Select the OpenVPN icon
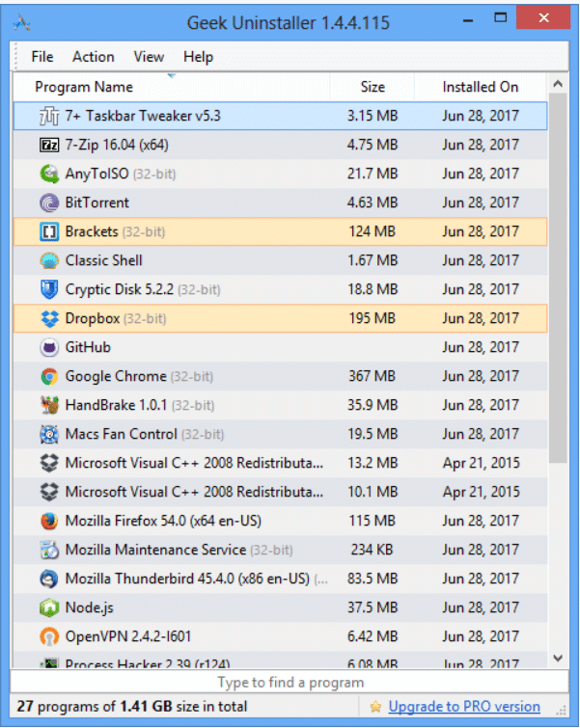Image resolution: width=580 pixels, height=728 pixels. click(x=49, y=637)
